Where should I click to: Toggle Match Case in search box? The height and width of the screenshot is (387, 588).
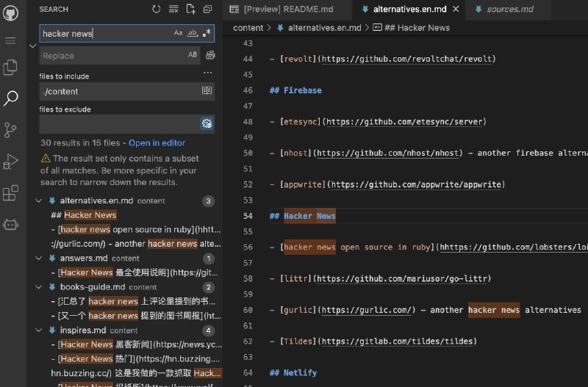178,34
